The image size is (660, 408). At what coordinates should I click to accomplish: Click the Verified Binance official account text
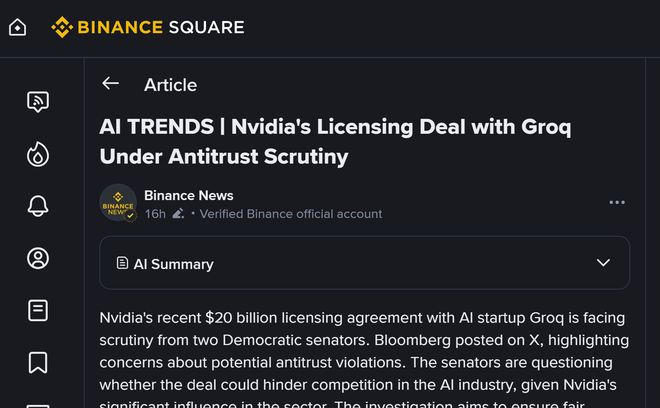[x=291, y=213]
